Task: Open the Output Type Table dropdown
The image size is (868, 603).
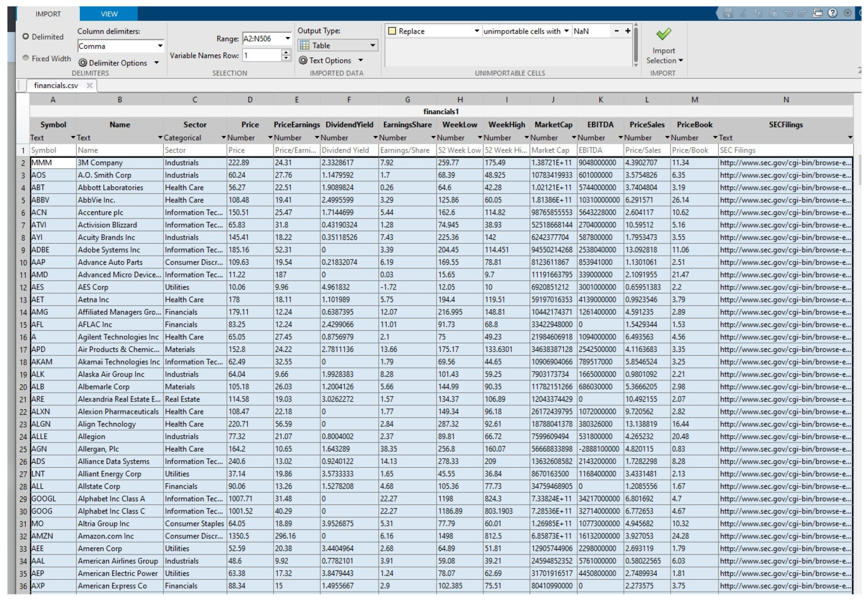Action: click(x=372, y=45)
